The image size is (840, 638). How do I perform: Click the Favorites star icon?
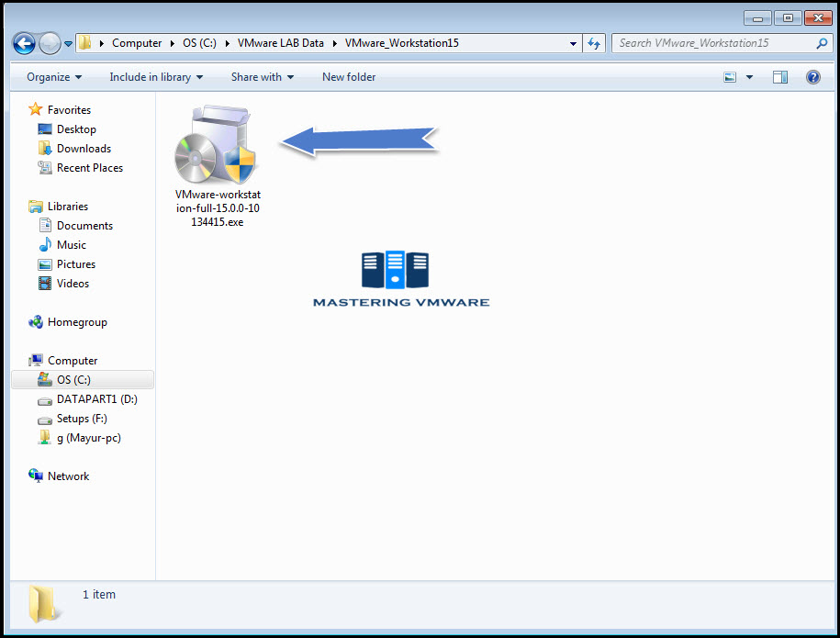click(x=36, y=109)
